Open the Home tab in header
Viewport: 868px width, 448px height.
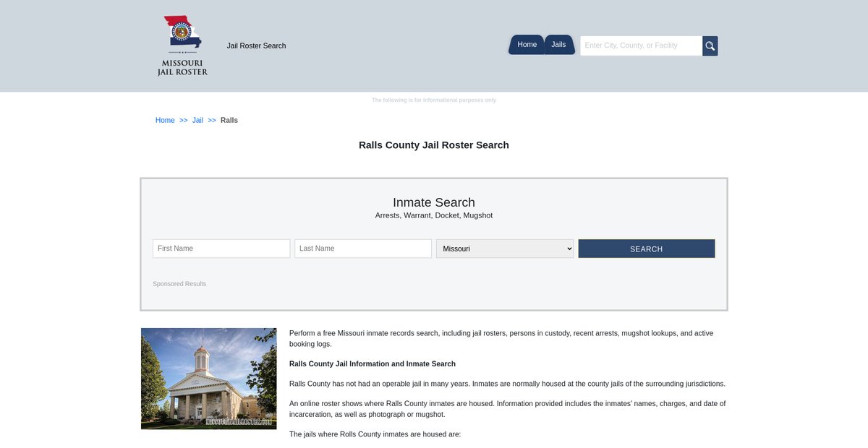point(527,45)
